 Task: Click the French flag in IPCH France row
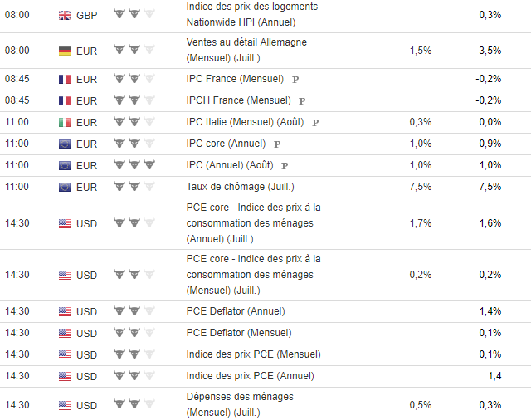[x=65, y=100]
